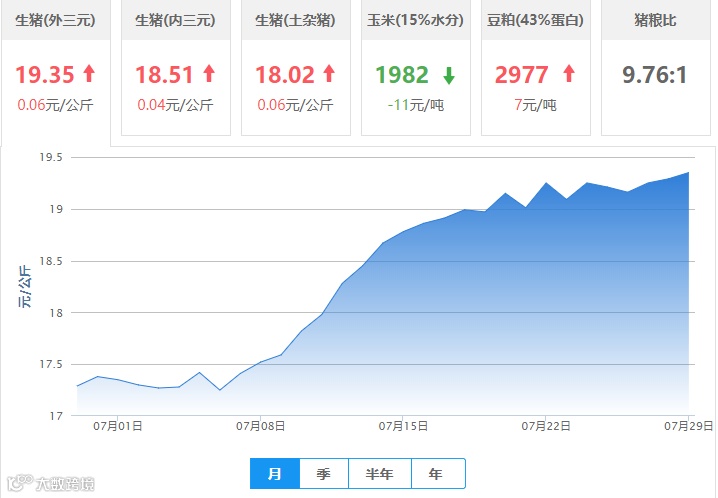Select the 生猪(土杂猪) price card
Image resolution: width=718 pixels, height=498 pixels.
[x=296, y=68]
